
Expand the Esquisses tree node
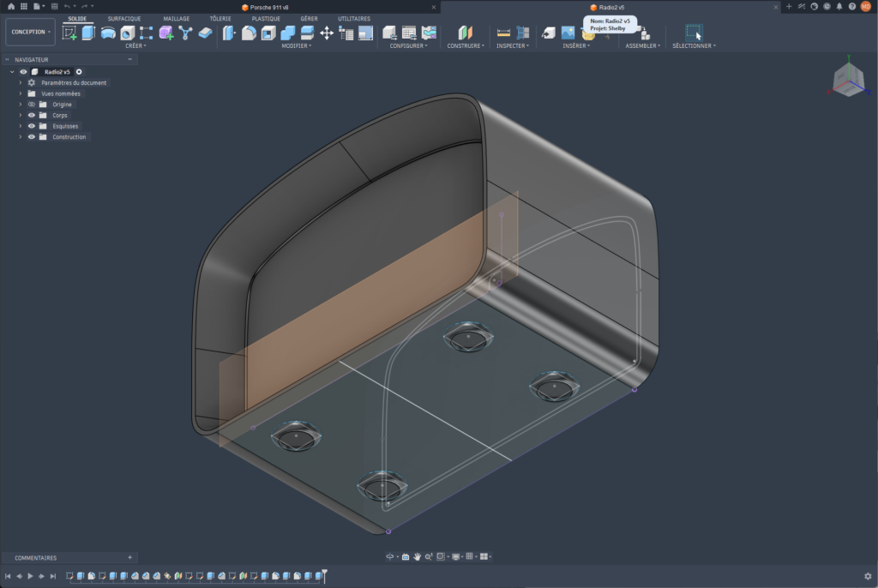(21, 126)
